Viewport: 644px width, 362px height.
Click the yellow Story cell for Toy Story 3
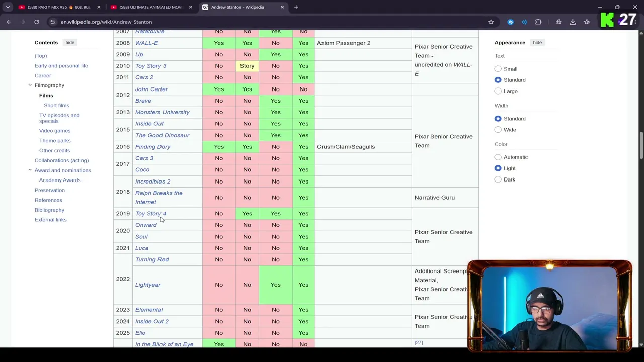(247, 66)
